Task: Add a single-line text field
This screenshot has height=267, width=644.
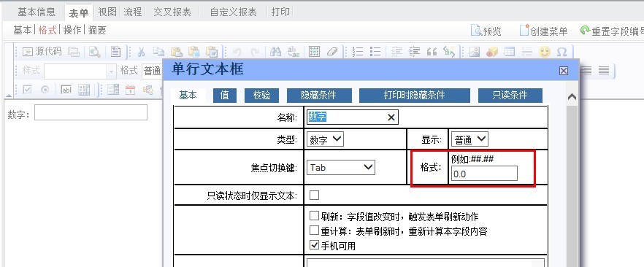Action: pos(66,90)
